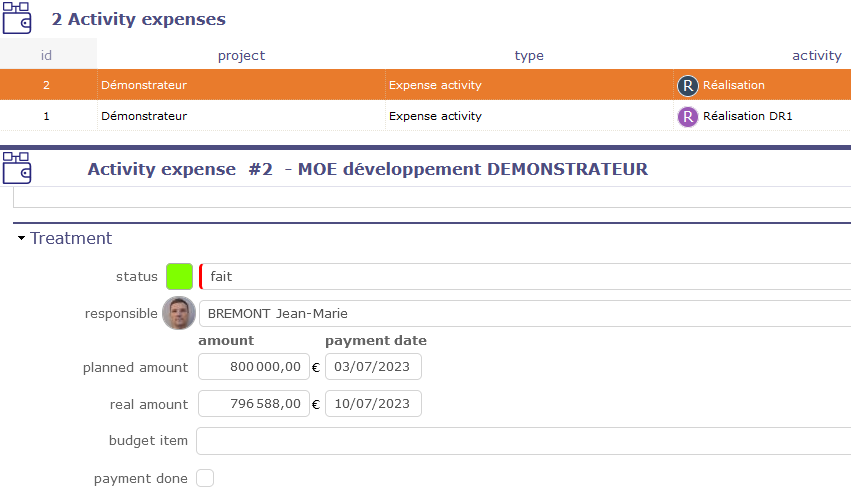The image size is (851, 499).
Task: Click the Activity expenses wallet icon in list header
Action: (19, 18)
